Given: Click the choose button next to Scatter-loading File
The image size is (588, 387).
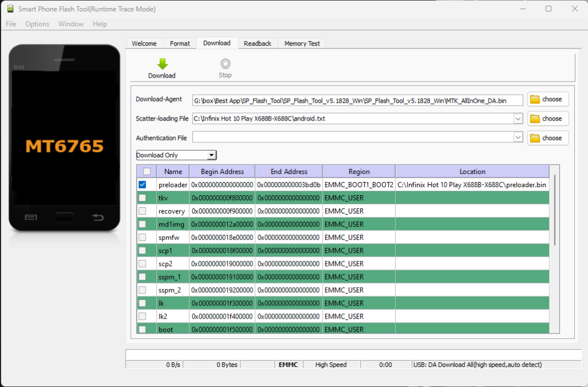Looking at the screenshot, I should (547, 118).
